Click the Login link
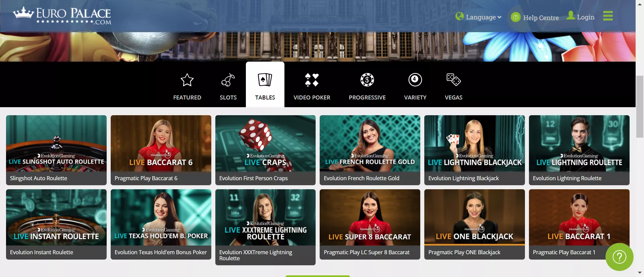This screenshot has width=644, height=277. [581, 17]
